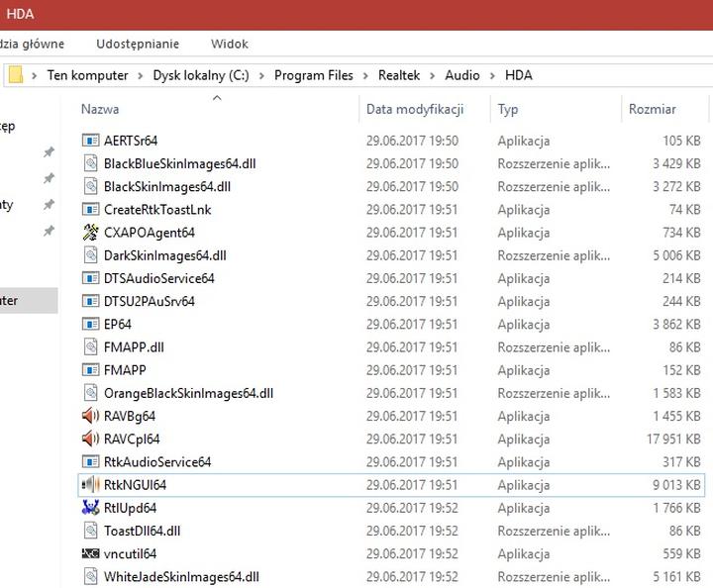Image resolution: width=713 pixels, height=588 pixels.
Task: Sort by Typ column header
Action: 508,109
